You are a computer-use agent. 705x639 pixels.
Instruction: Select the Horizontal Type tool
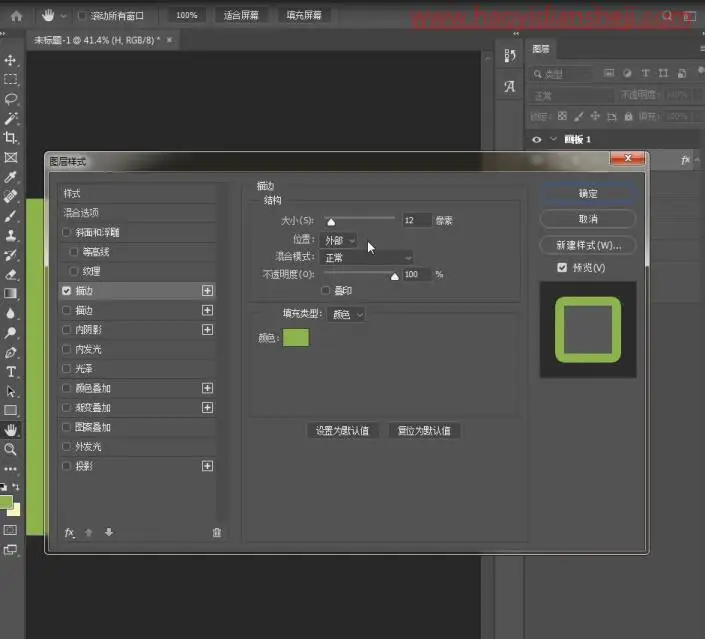pos(10,371)
